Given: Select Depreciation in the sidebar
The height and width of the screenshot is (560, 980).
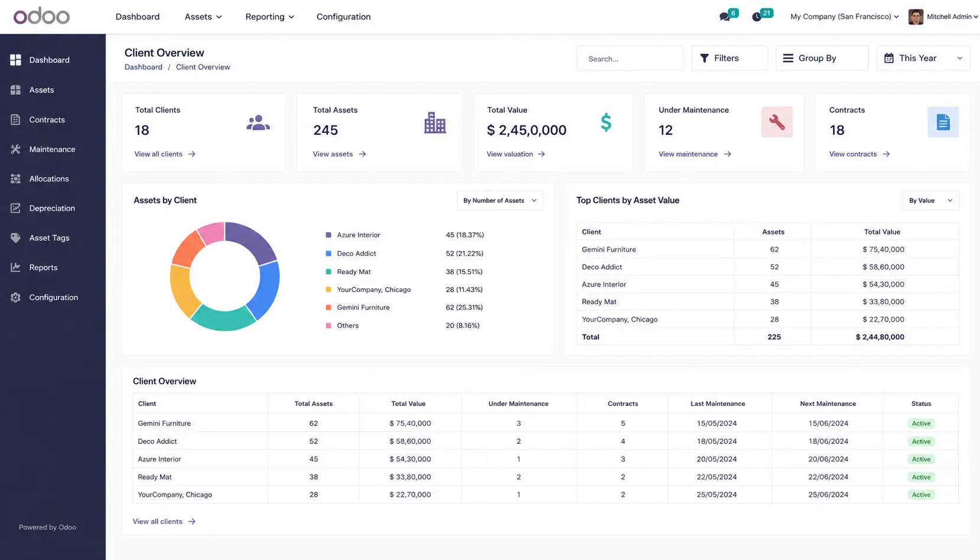Looking at the screenshot, I should point(52,208).
